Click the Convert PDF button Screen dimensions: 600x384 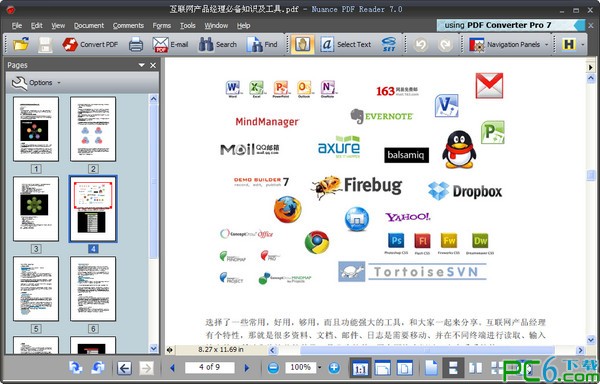tap(90, 44)
